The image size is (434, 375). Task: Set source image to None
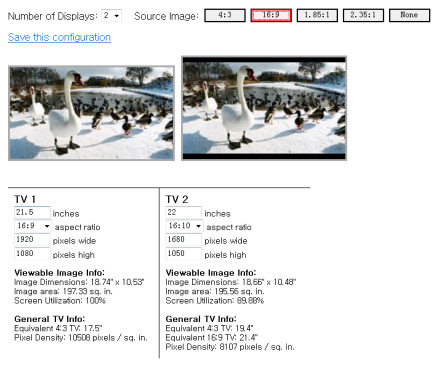[x=409, y=15]
